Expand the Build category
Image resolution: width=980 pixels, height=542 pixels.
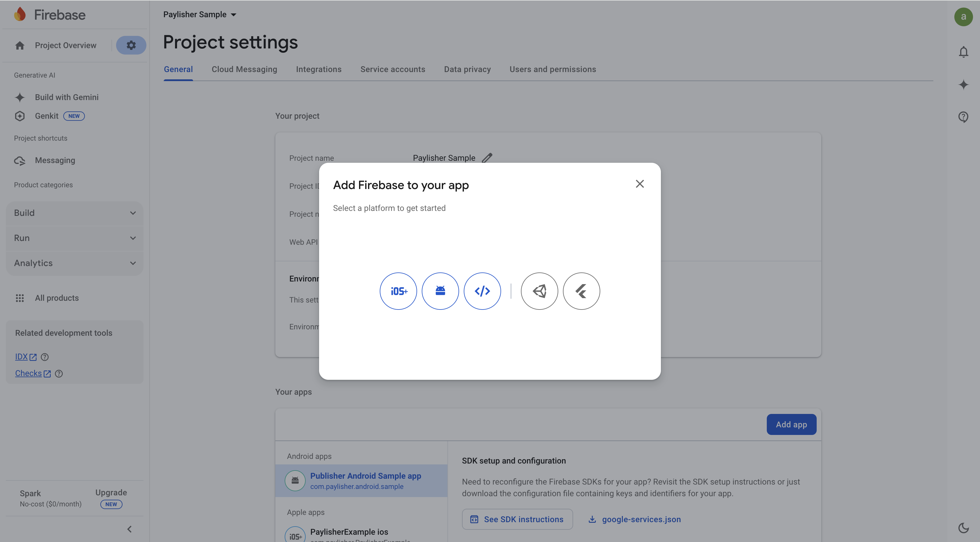point(75,213)
